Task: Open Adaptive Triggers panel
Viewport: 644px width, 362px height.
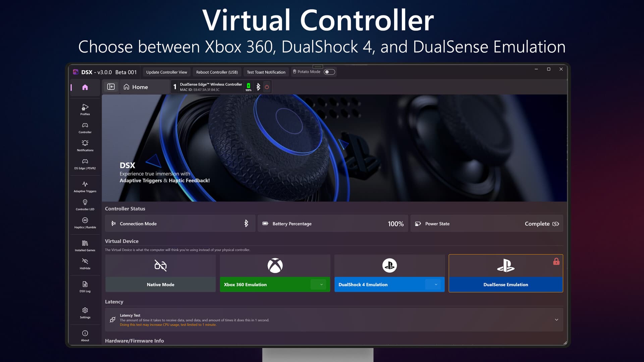Action: coord(85,186)
